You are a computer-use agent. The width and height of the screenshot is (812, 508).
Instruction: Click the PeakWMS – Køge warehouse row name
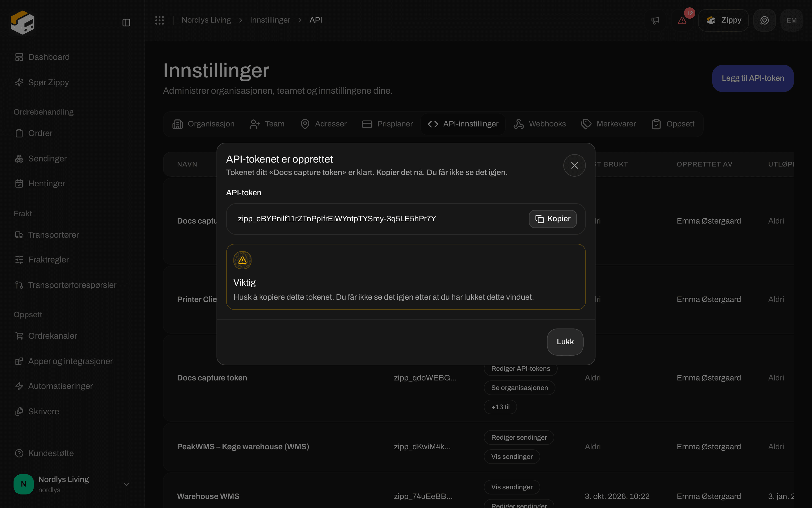click(243, 446)
